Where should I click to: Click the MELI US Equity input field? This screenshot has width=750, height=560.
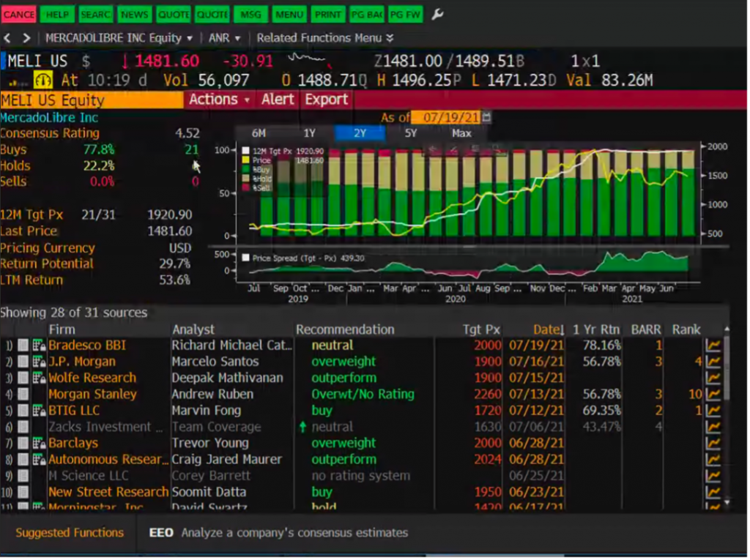pos(92,100)
